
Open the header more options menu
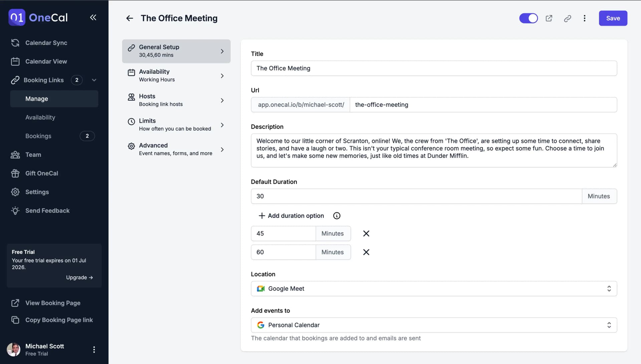[x=584, y=18]
